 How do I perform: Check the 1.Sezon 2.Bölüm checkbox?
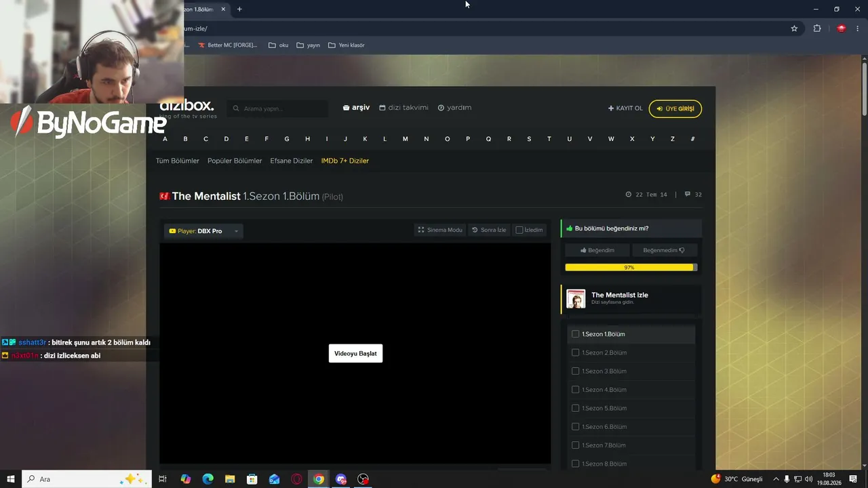pos(576,352)
